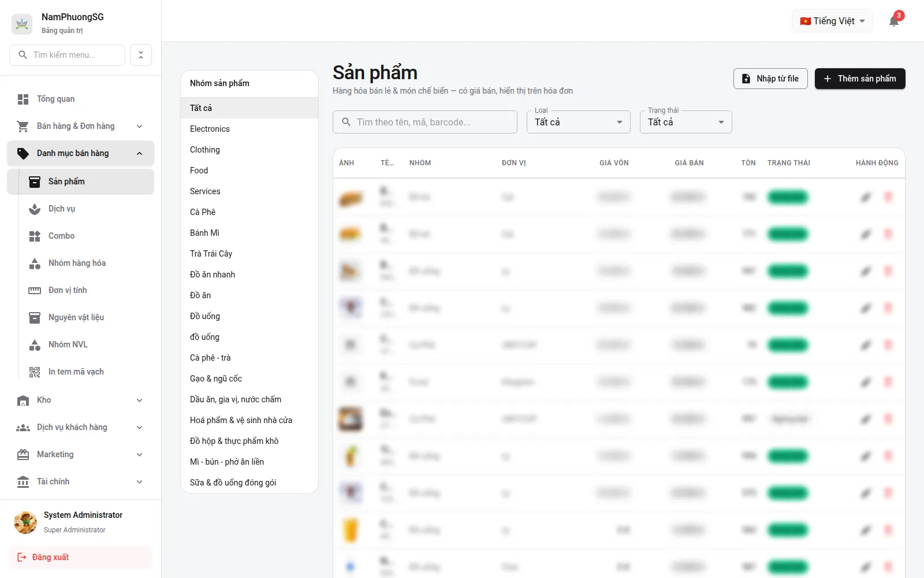Select the Tất cả group filter
Viewport: 924px width, 578px height.
[249, 108]
